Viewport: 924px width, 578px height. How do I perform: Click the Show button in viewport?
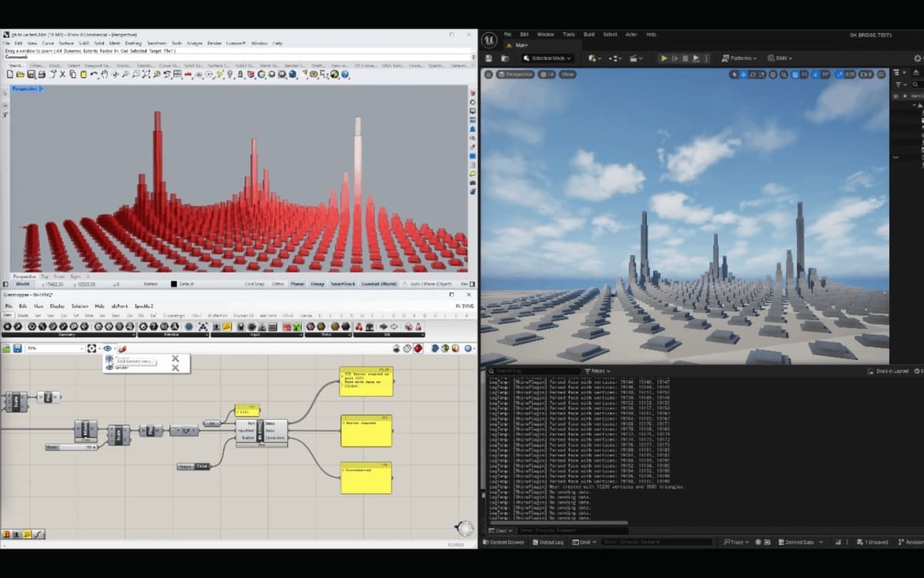567,75
